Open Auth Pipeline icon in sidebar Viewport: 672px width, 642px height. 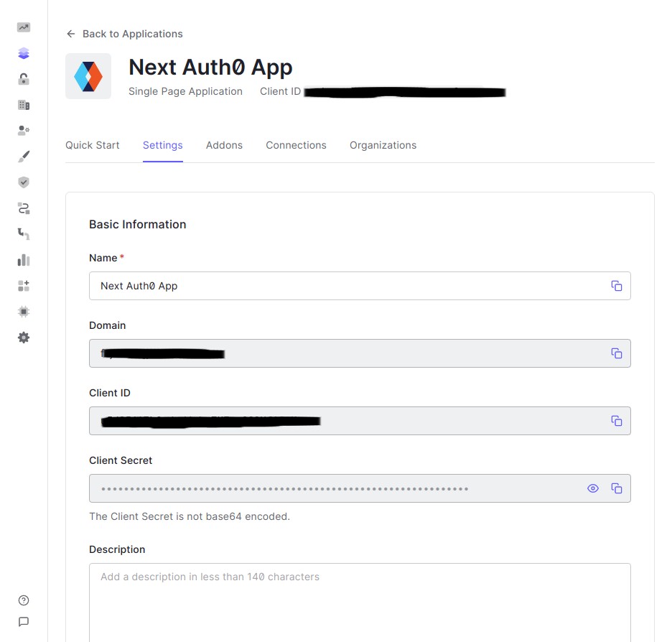coord(24,234)
